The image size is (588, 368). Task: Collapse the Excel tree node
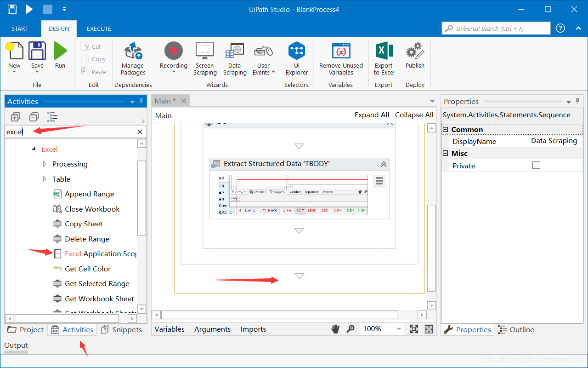tap(34, 149)
